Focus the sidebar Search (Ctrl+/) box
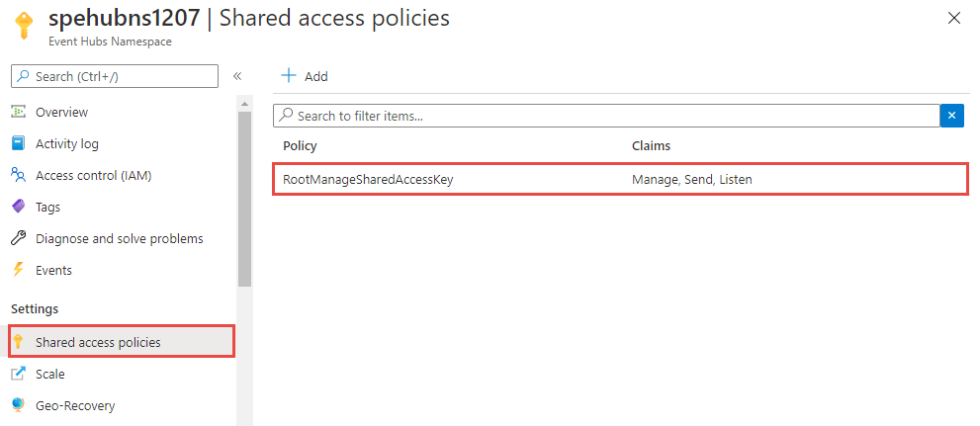Screen dimensions: 980x426 114,76
